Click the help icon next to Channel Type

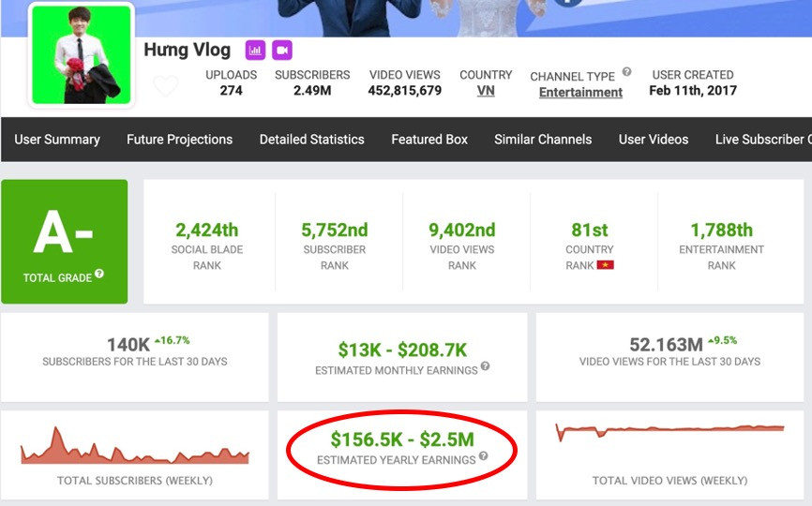point(626,72)
